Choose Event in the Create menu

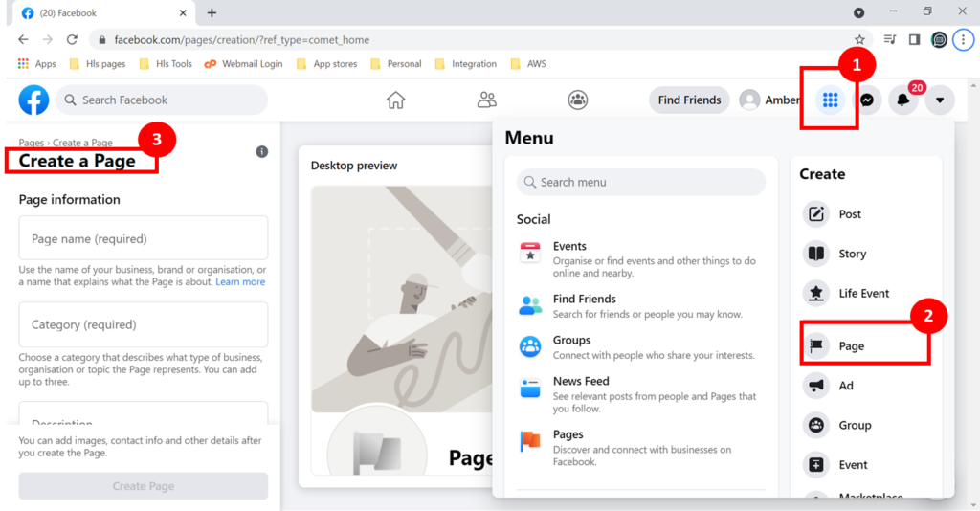853,465
